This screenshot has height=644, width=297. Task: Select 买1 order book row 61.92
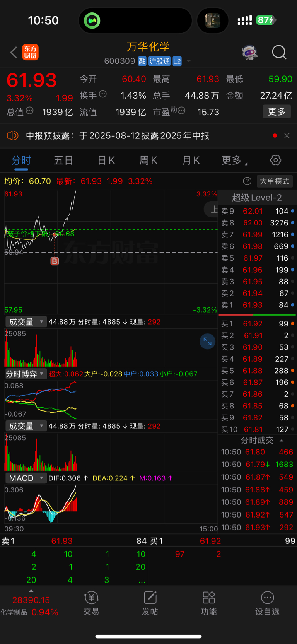[258, 324]
